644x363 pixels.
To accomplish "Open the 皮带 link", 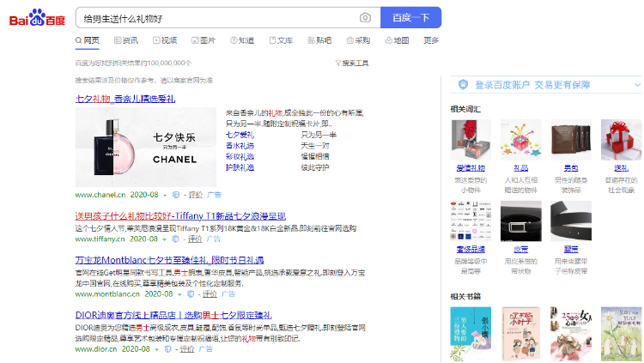I will (x=521, y=249).
